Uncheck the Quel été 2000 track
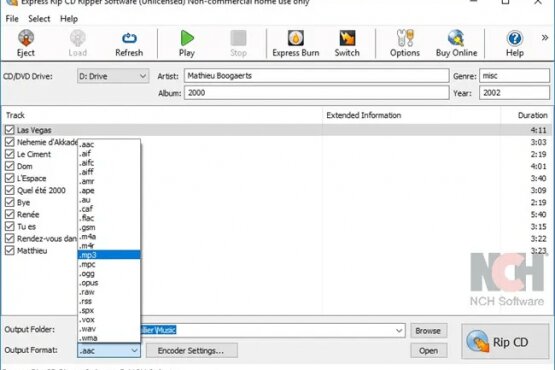 [10, 190]
